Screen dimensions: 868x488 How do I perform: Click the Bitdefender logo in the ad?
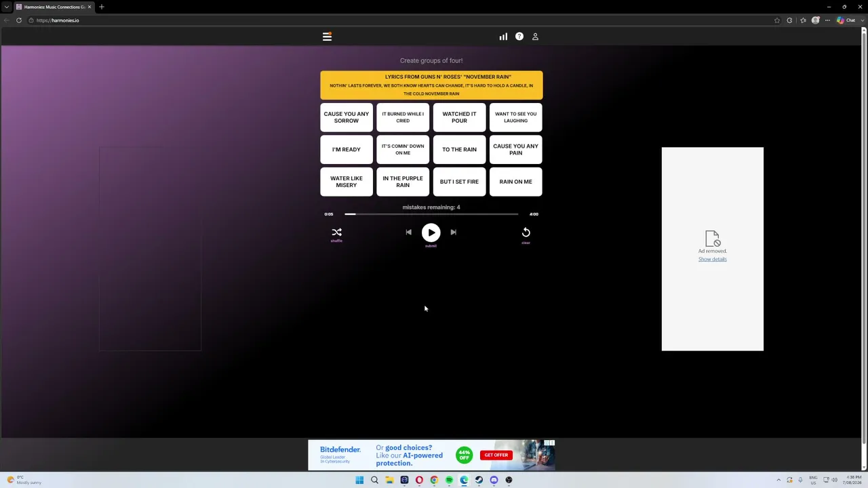click(x=340, y=450)
